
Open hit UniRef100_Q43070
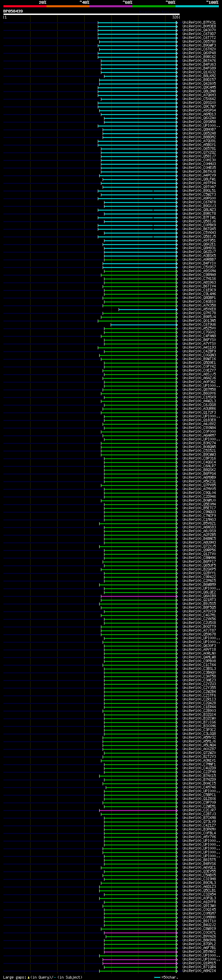[x=199, y=30]
